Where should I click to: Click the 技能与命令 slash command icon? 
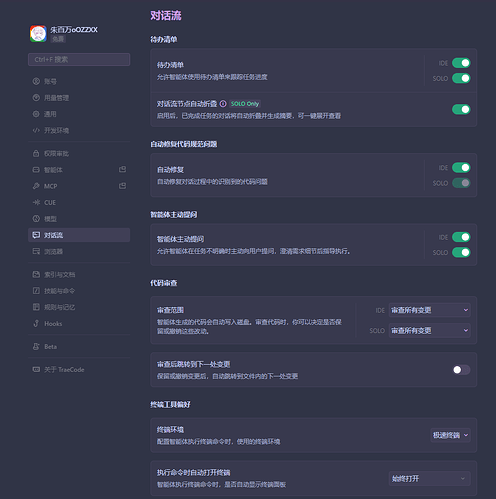tap(36, 291)
